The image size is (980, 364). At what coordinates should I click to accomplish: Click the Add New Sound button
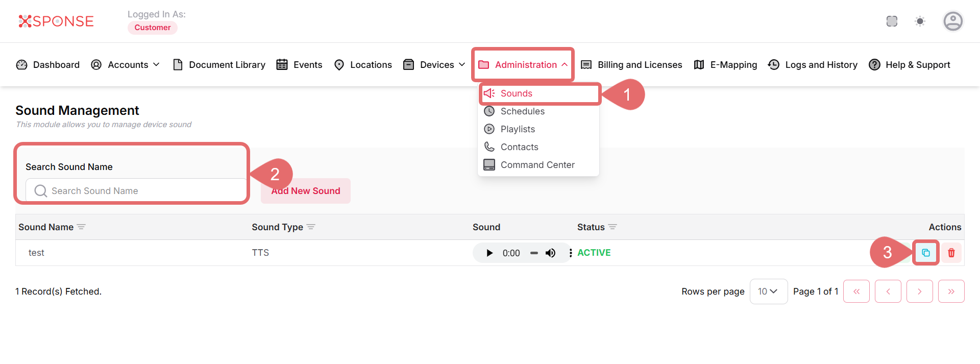coord(306,191)
